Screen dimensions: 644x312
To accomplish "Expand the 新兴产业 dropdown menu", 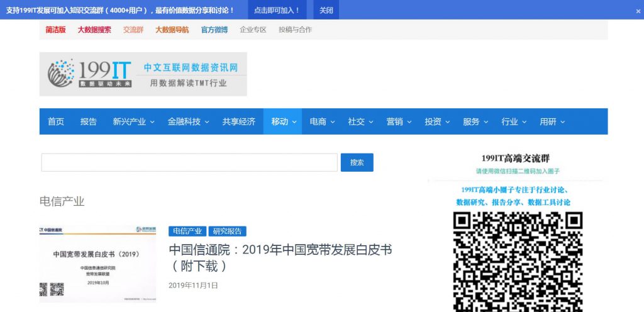I will 133,121.
